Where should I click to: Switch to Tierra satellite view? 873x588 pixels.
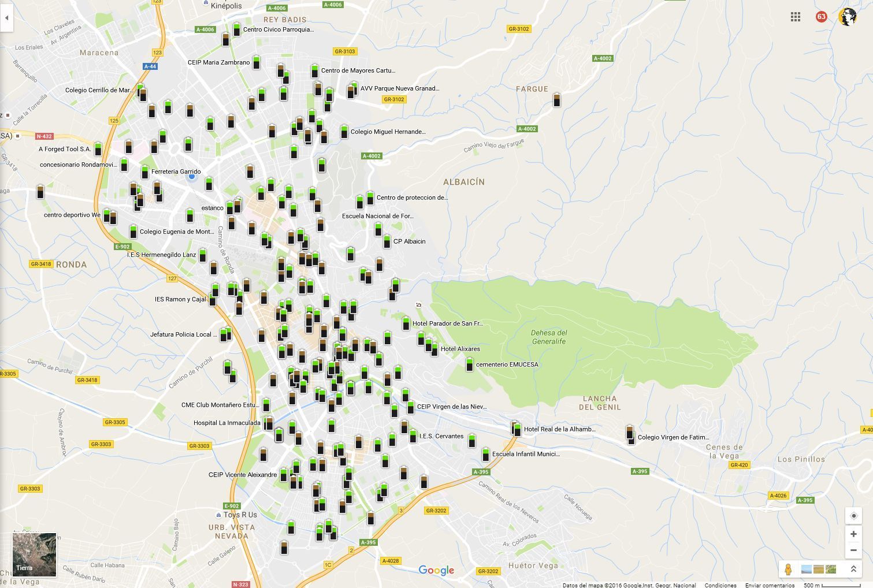coord(35,555)
